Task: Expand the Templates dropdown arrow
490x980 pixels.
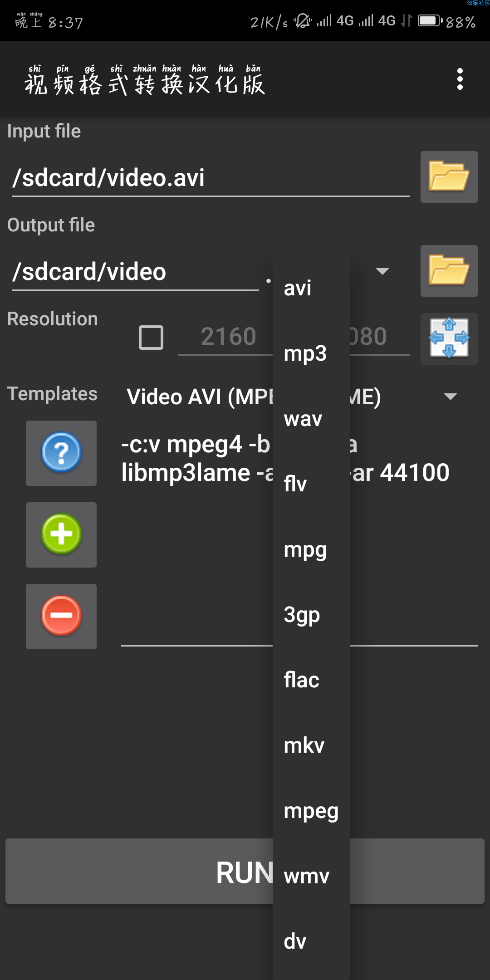Action: 450,397
